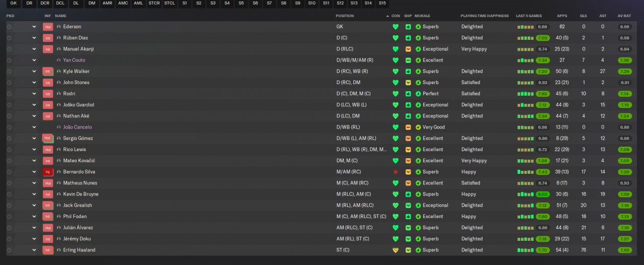Sort by the AV RAT column header
The height and width of the screenshot is (265, 644).
(x=624, y=16)
